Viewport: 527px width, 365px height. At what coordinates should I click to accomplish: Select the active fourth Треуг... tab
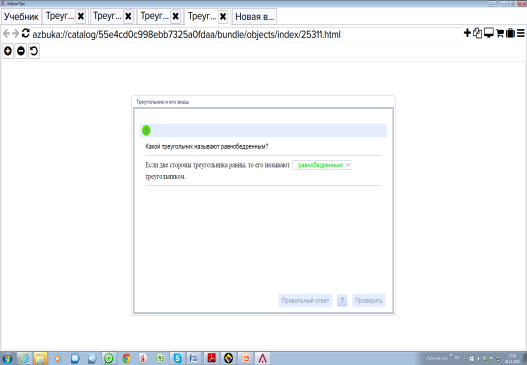coord(202,16)
